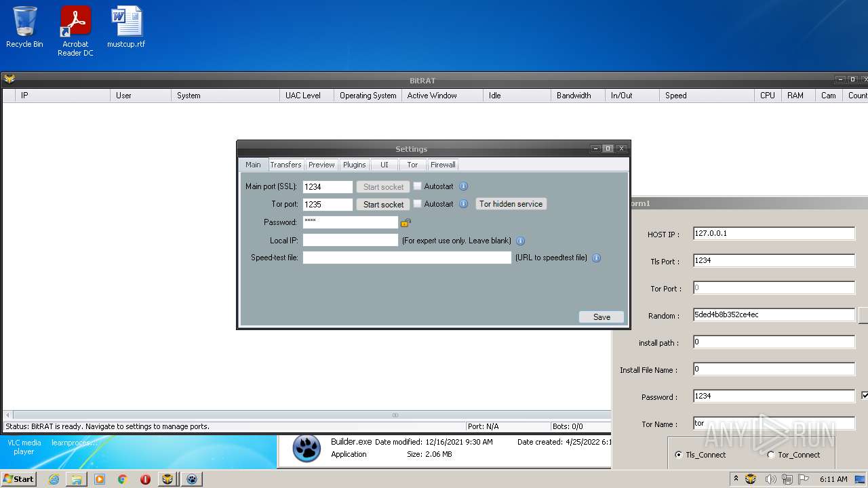Viewport: 868px width, 488px height.
Task: Open Internet Explorer from taskbar
Action: [54, 479]
